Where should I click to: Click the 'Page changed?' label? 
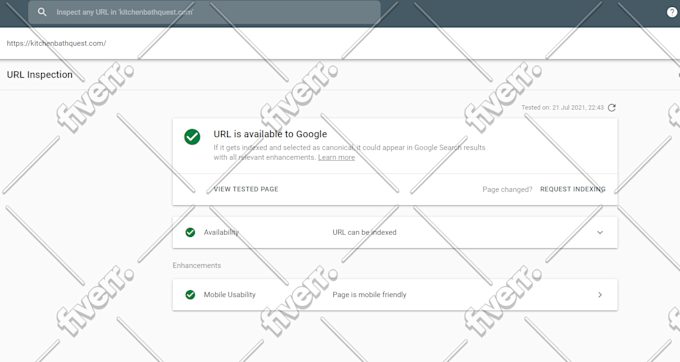pyautogui.click(x=507, y=189)
